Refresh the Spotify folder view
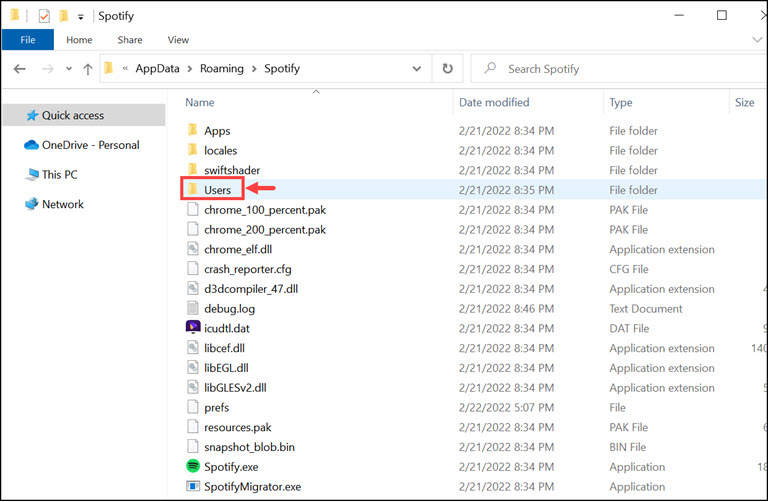This screenshot has height=502, width=768. [447, 69]
